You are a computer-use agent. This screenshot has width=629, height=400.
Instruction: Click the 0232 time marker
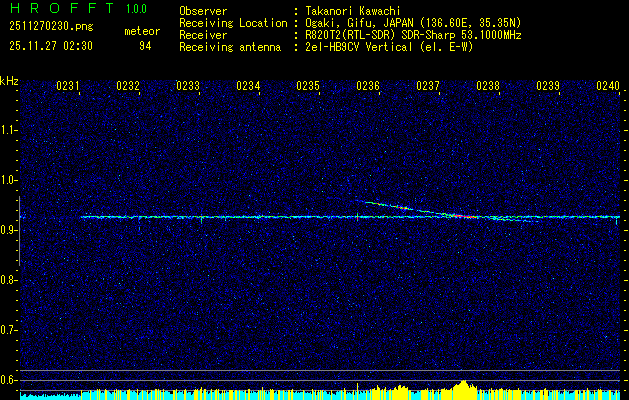click(x=128, y=85)
